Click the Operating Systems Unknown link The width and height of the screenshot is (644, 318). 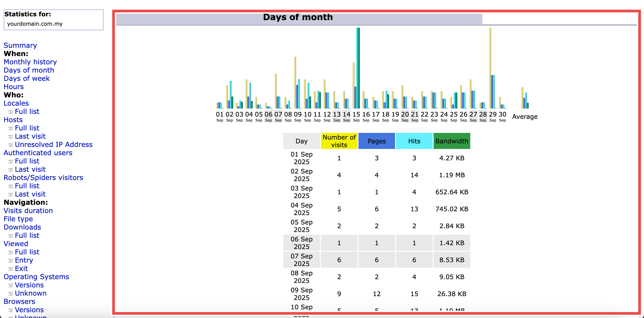click(30, 293)
